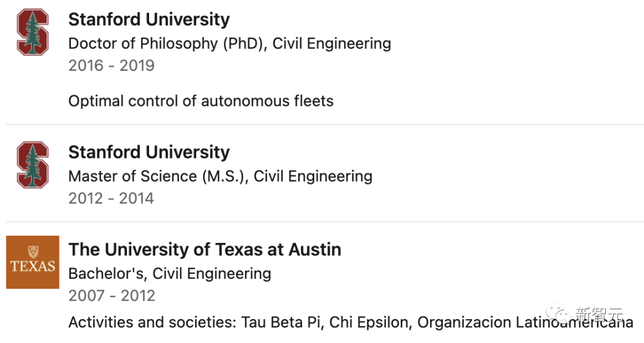Click the Stanford logo beside the PhD entry
Image resolution: width=644 pixels, height=343 pixels.
[x=32, y=33]
